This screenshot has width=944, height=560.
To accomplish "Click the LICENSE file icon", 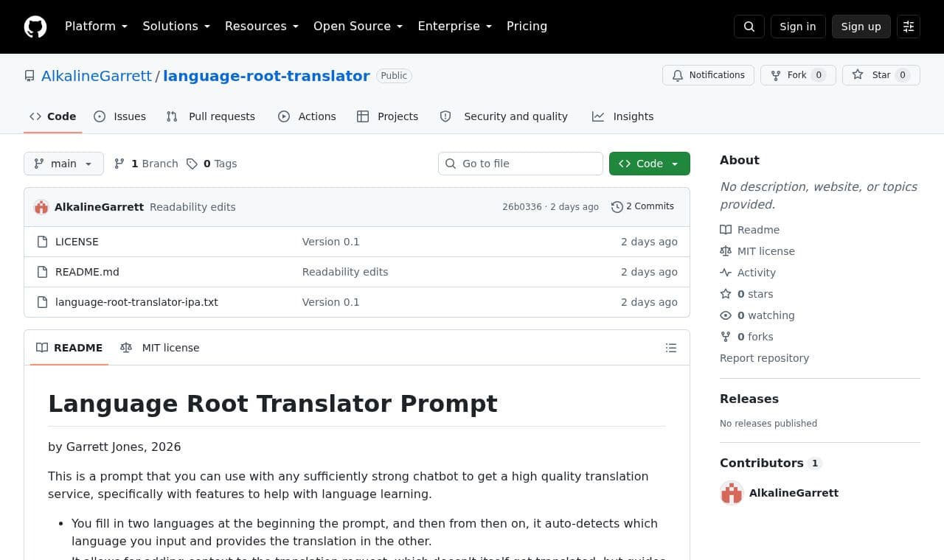I will 43,242.
